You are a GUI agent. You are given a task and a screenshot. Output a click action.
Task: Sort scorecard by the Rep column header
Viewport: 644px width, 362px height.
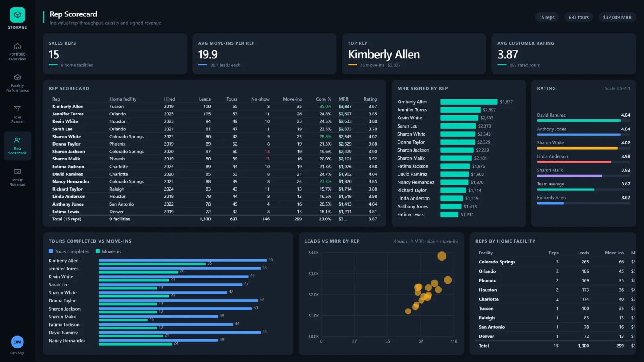pos(56,99)
